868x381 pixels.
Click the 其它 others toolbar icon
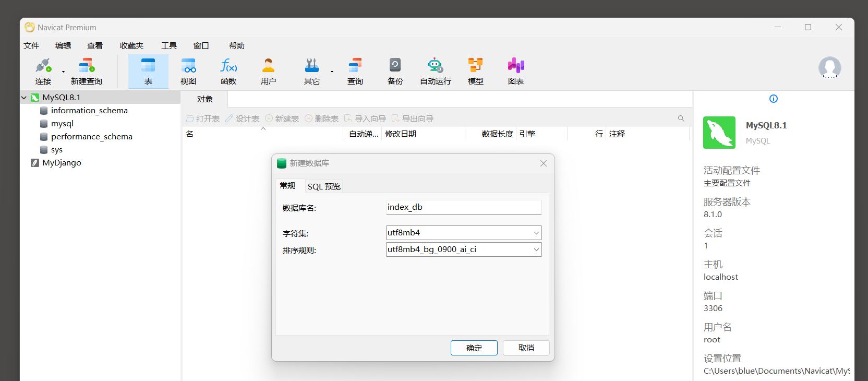tap(312, 72)
